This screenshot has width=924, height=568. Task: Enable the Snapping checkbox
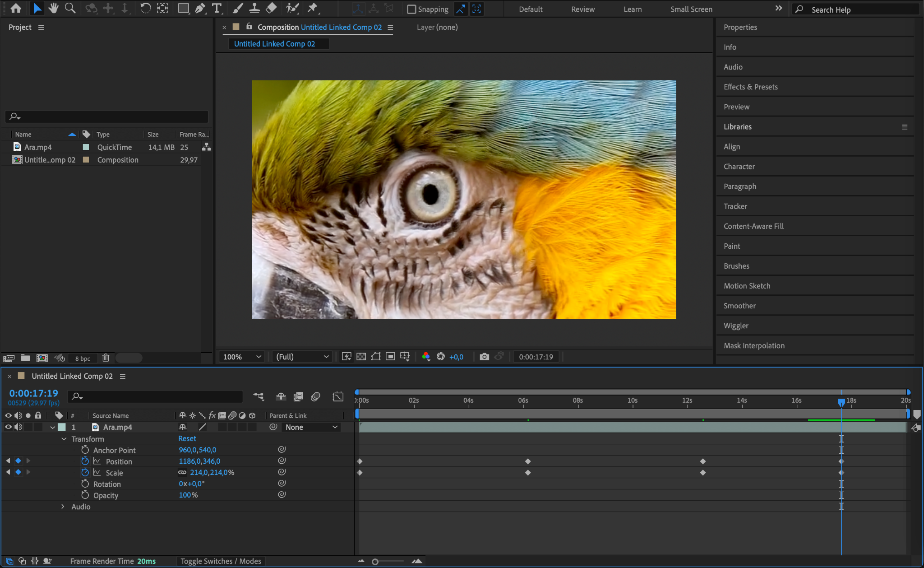[x=411, y=9]
